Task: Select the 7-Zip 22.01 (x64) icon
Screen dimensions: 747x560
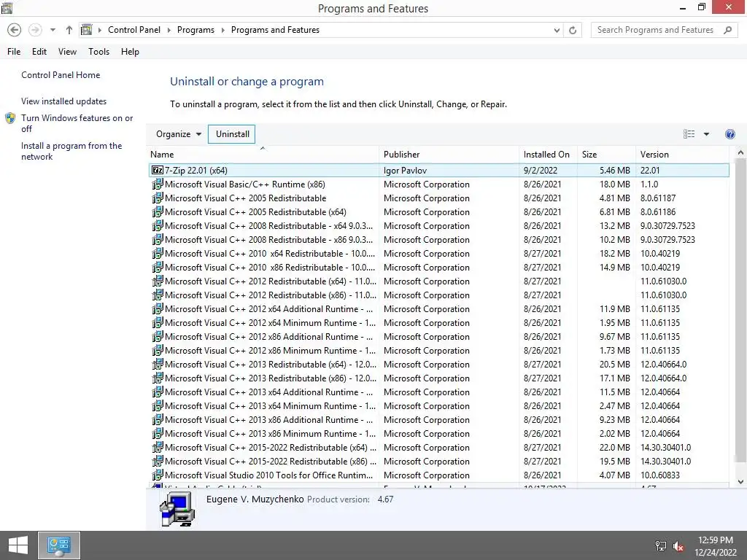Action: click(x=158, y=170)
